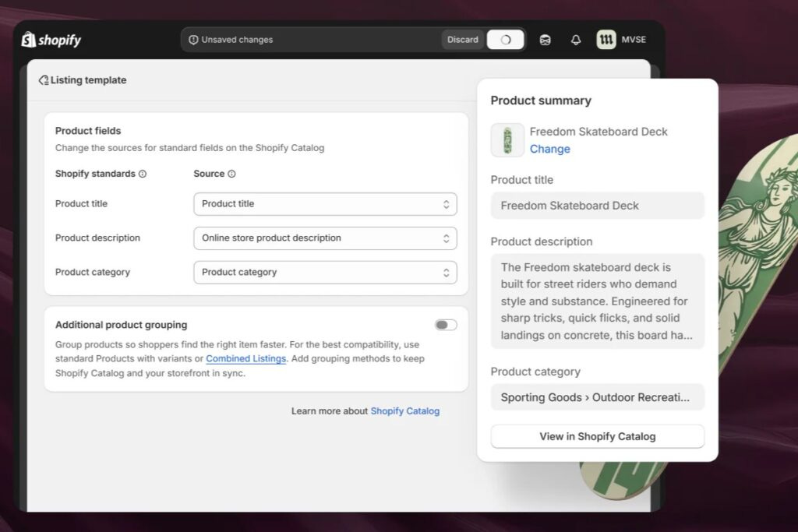Open the Product description source dropdown
The height and width of the screenshot is (532, 798).
point(325,238)
